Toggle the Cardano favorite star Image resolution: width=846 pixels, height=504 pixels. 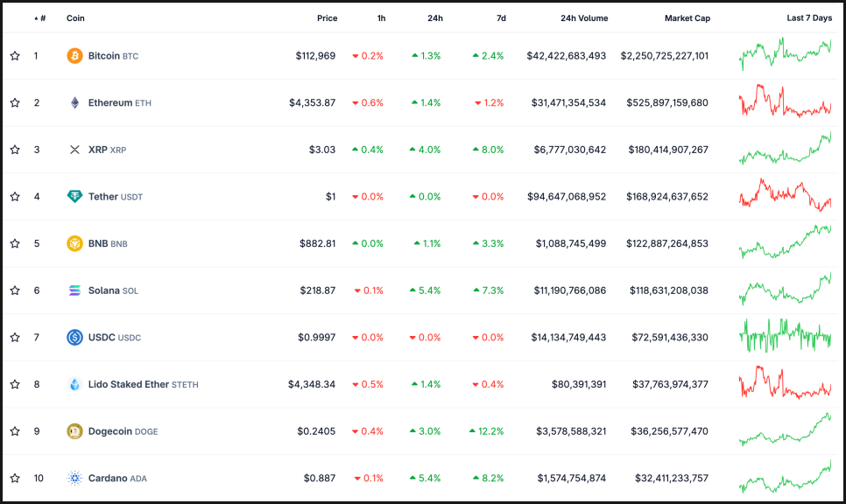15,478
